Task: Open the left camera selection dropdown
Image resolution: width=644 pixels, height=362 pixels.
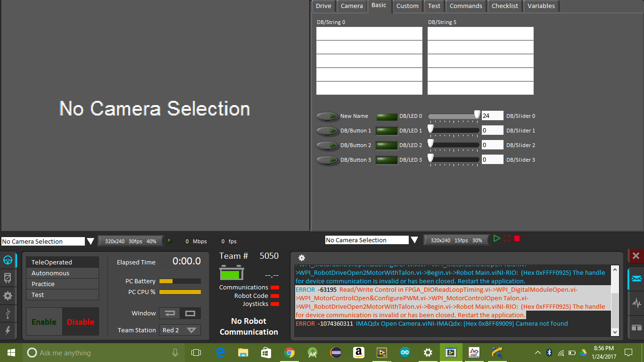Action: [91, 241]
